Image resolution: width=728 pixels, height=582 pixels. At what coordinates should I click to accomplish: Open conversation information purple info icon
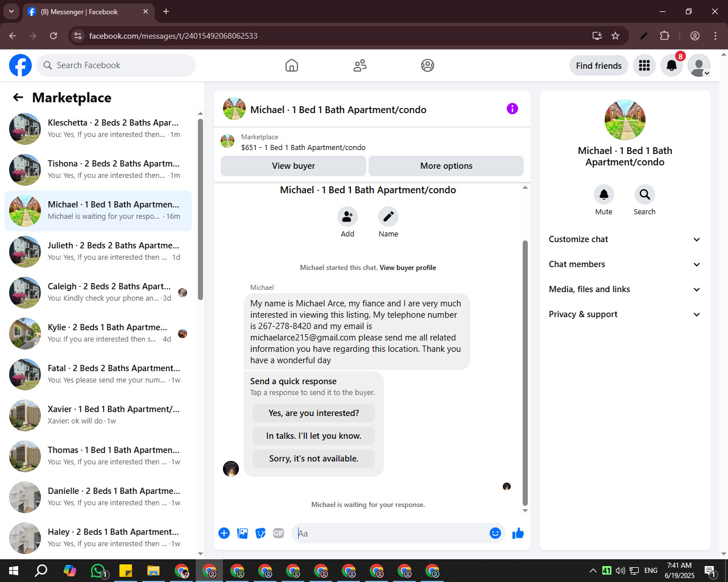[x=512, y=109]
